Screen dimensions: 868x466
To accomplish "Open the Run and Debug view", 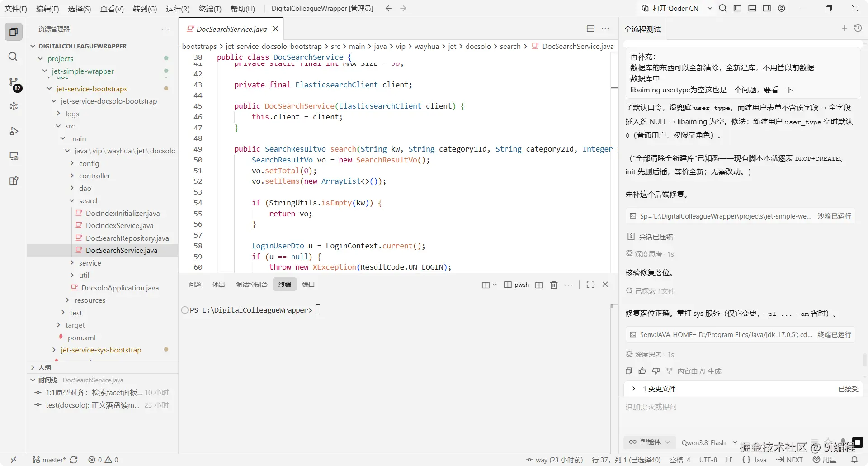I will (x=14, y=131).
